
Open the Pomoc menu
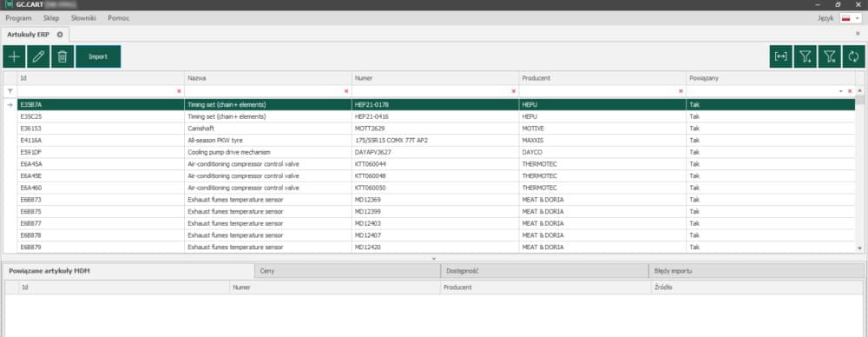point(118,17)
